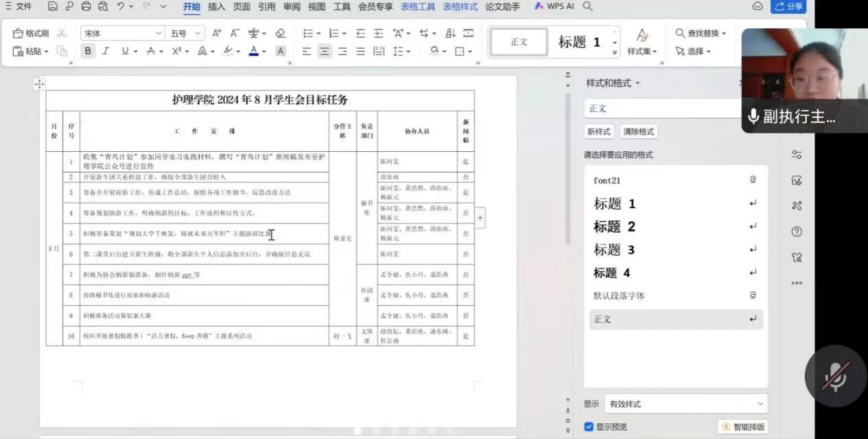The height and width of the screenshot is (439, 868).
Task: Switch to the 插入 ribbon tab
Action: tap(216, 7)
